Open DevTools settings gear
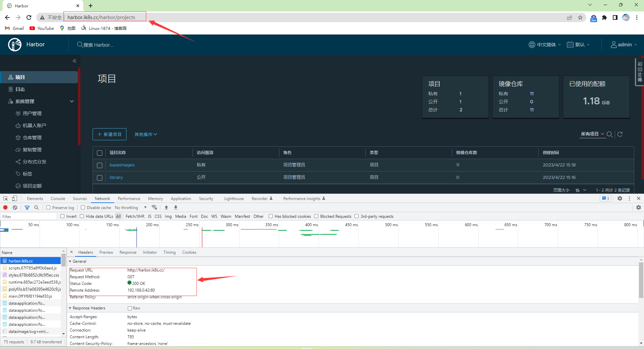 pos(620,198)
